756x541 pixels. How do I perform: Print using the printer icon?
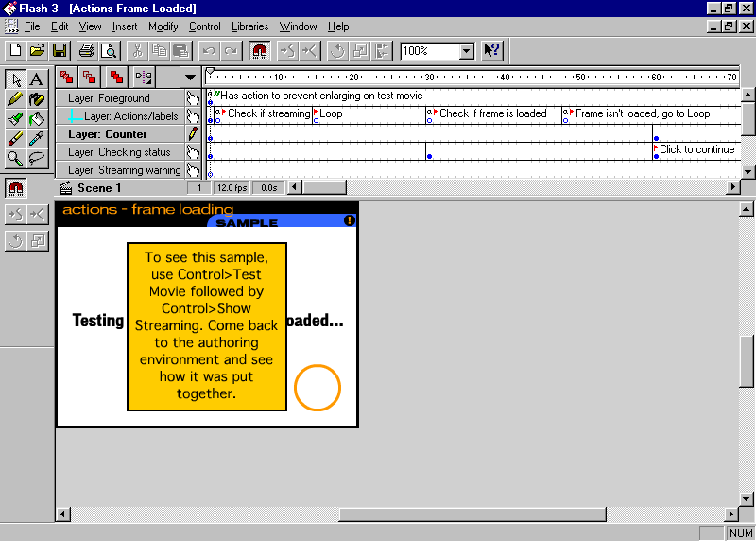[87, 51]
